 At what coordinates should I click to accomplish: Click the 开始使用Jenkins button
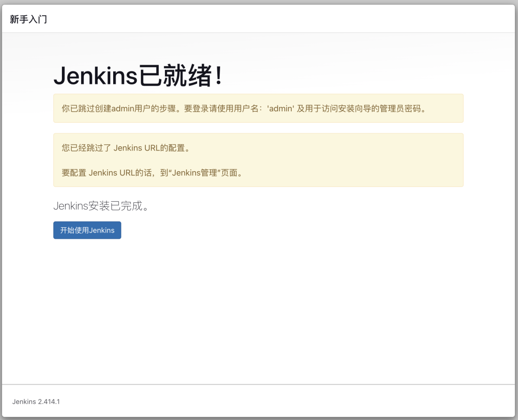pos(87,230)
